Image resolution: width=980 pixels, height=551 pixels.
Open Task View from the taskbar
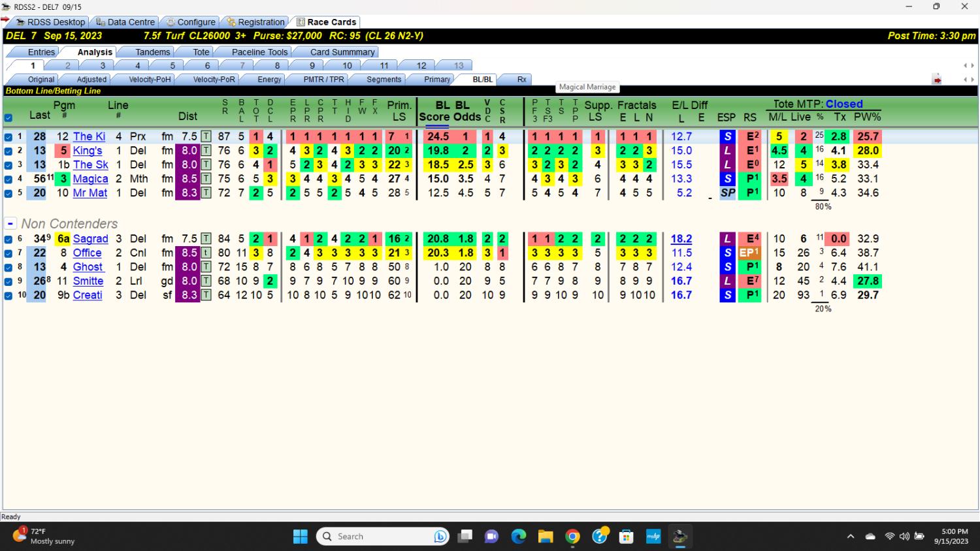[x=465, y=537]
